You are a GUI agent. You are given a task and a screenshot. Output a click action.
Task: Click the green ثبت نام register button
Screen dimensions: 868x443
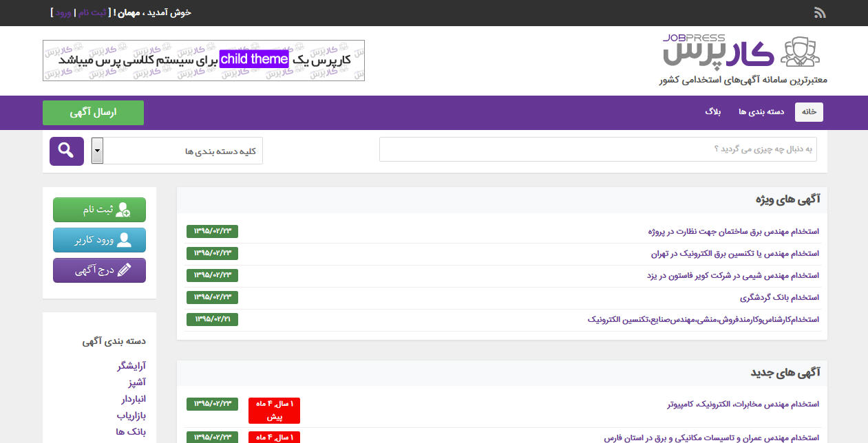[x=99, y=210]
